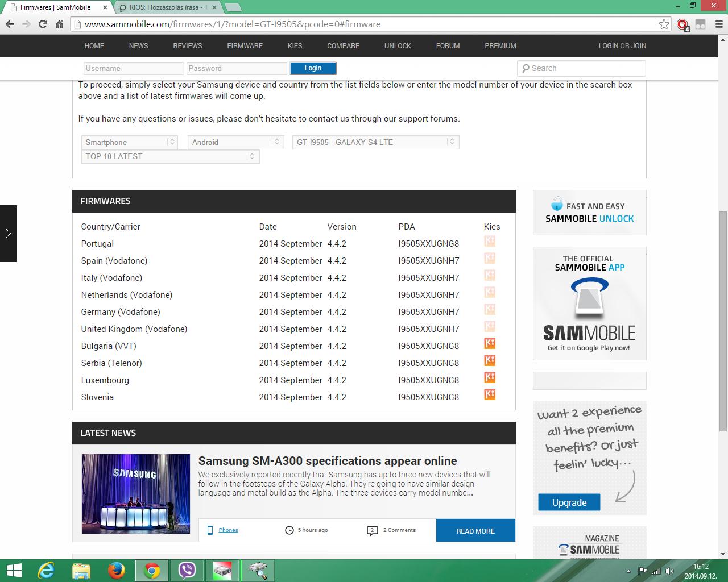Viewport: 728px width, 582px height.
Task: Open Samsung SM-A300 specifications headline
Action: tap(328, 461)
